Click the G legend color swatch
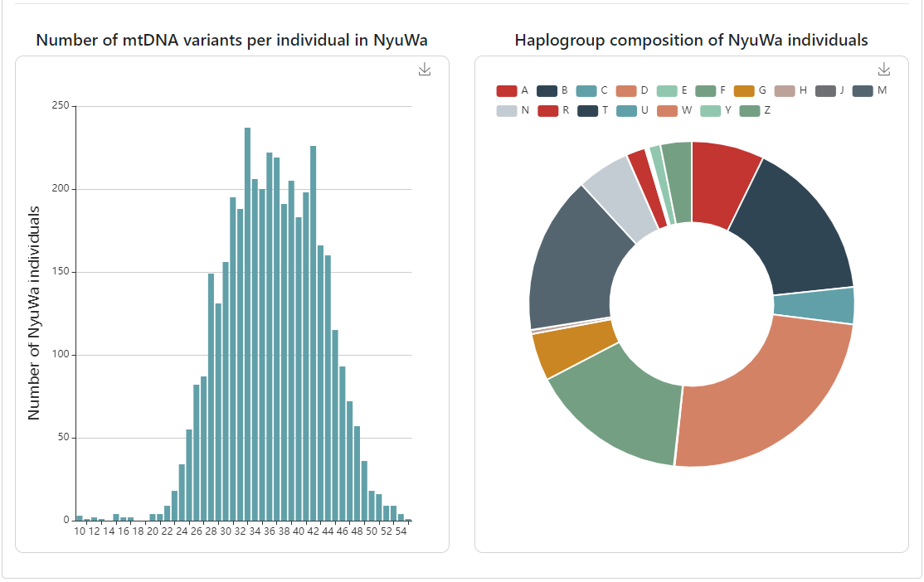The image size is (924, 582). coord(745,90)
